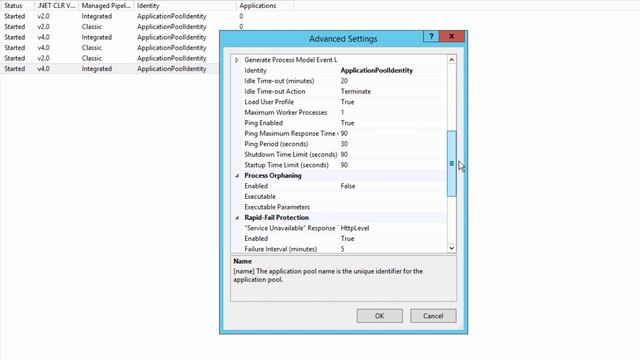Select Ping Period (seconds) property
Screen dimensions: 640x360
pos(276,144)
